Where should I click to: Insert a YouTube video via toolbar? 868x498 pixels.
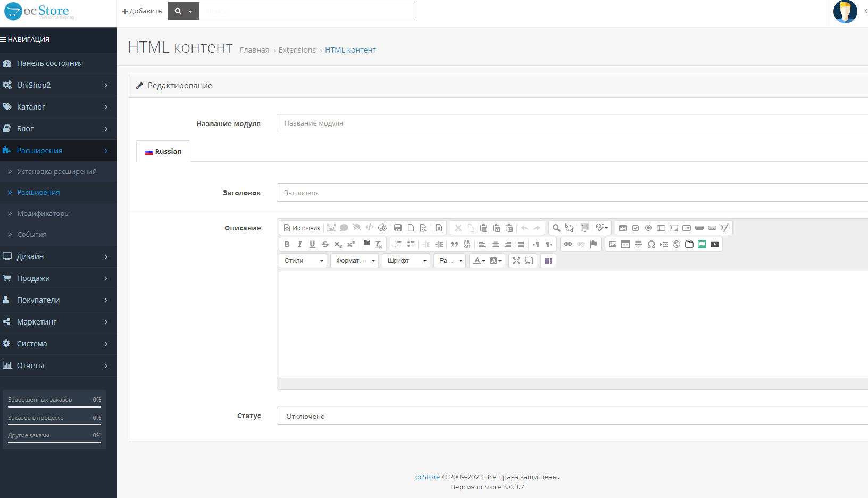[x=715, y=244]
